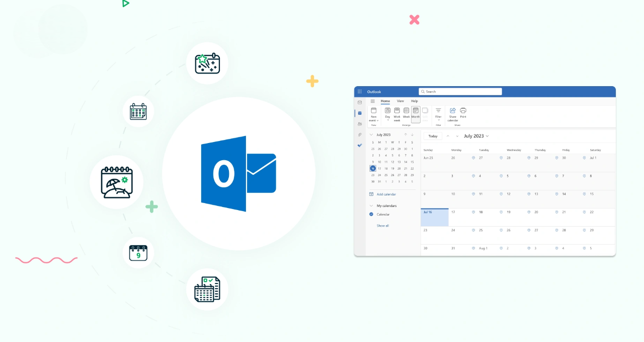Screen dimensions: 644x342
Task: Go to previous month in mini calendar
Action: 406,134
